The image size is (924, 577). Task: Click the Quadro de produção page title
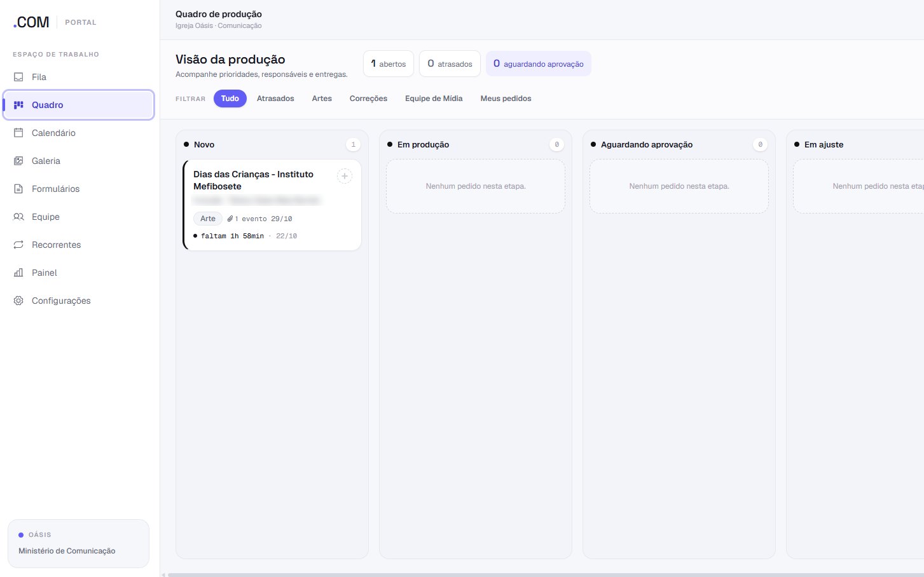coord(219,14)
